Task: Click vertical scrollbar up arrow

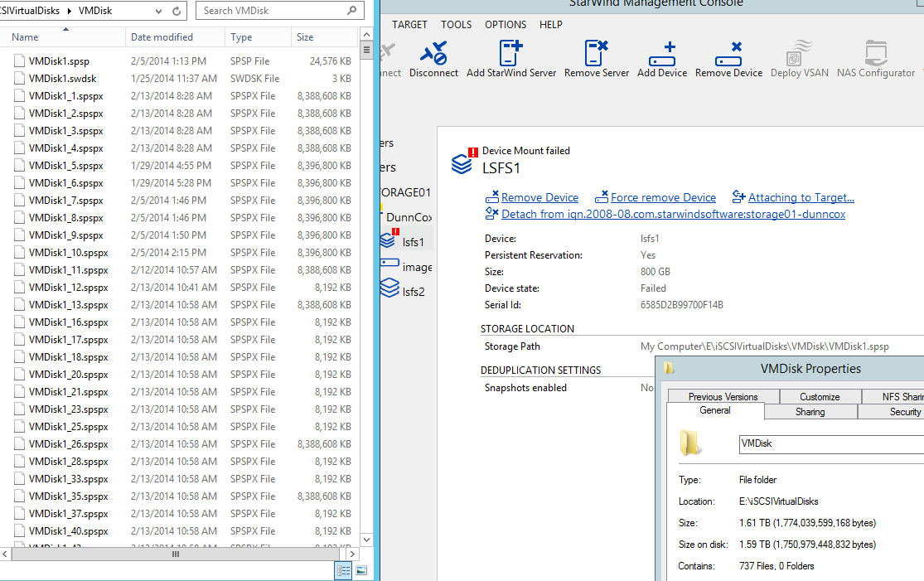Action: (x=366, y=35)
